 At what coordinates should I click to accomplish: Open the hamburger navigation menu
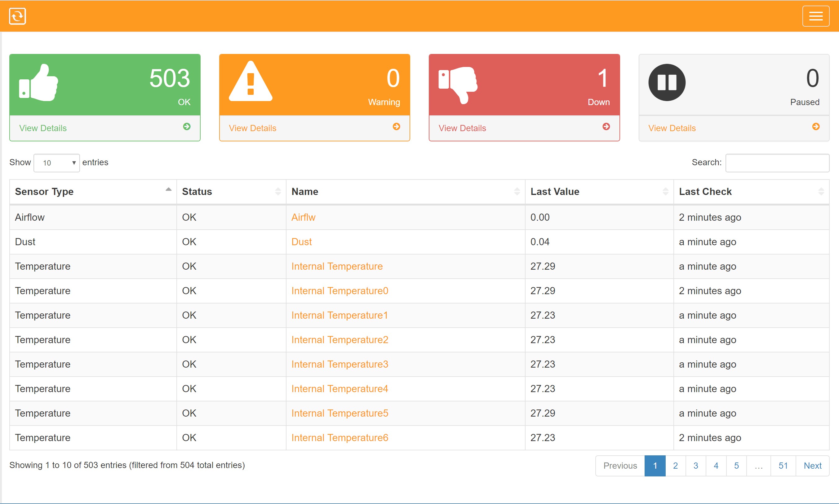click(816, 16)
